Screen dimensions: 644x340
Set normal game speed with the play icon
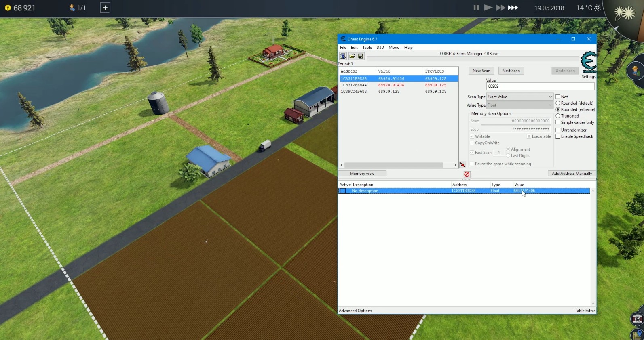[x=488, y=8]
